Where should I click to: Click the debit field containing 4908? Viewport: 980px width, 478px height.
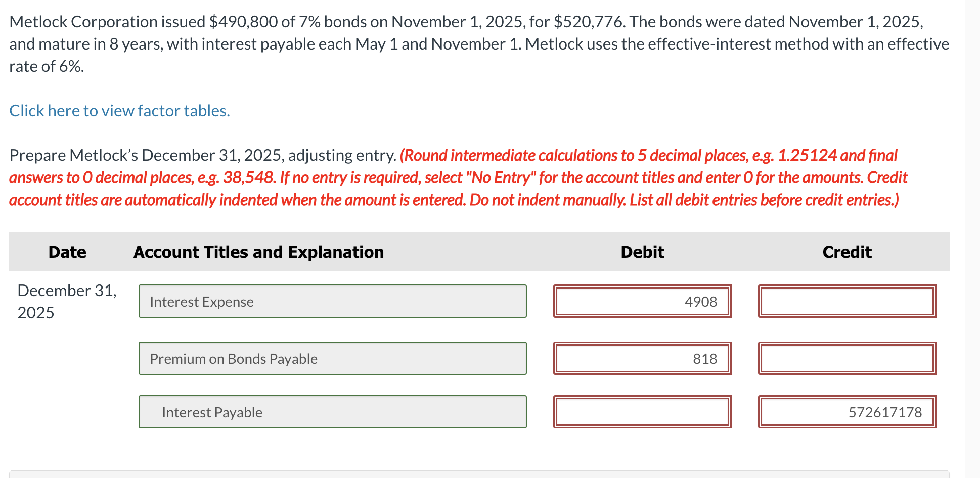click(x=642, y=301)
